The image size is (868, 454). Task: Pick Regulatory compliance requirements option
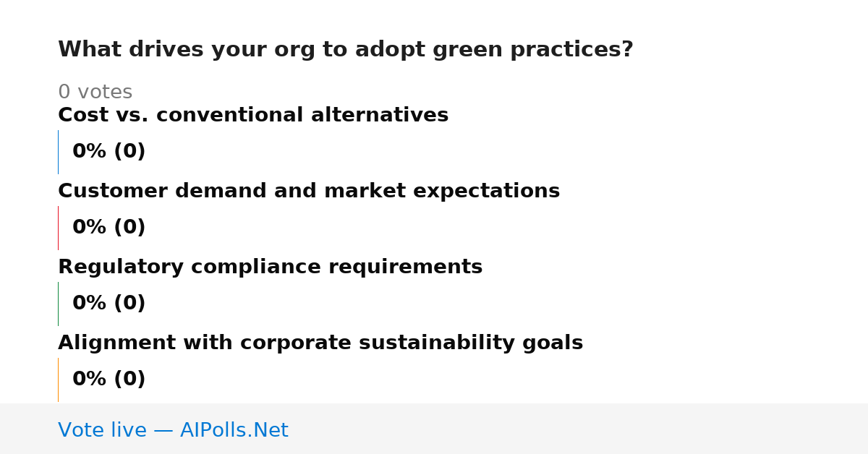coord(270,267)
